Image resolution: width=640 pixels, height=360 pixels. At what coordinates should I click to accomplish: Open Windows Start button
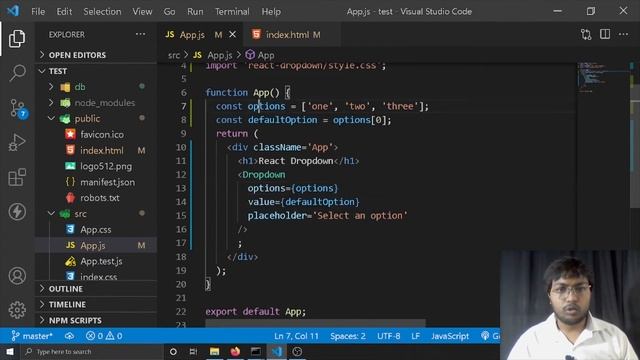pyautogui.click(x=10, y=351)
